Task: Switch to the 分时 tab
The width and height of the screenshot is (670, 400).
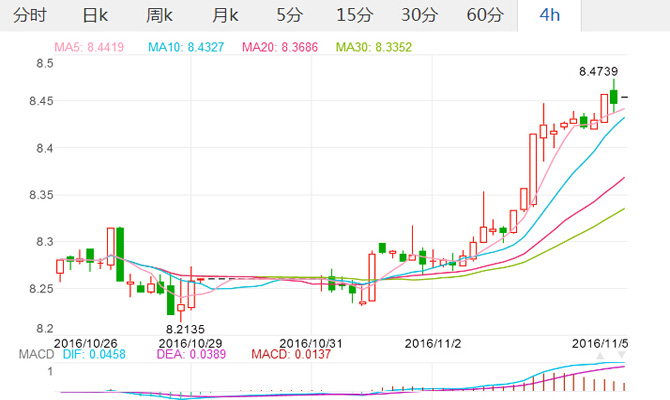Action: click(x=30, y=15)
